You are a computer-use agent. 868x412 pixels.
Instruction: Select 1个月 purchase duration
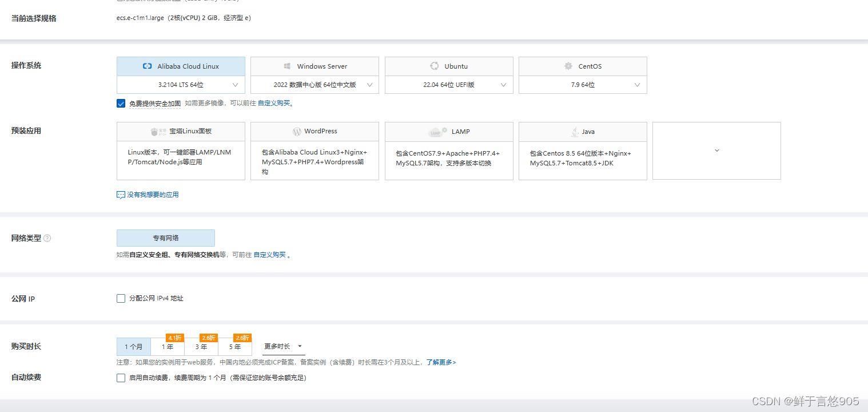tap(134, 347)
